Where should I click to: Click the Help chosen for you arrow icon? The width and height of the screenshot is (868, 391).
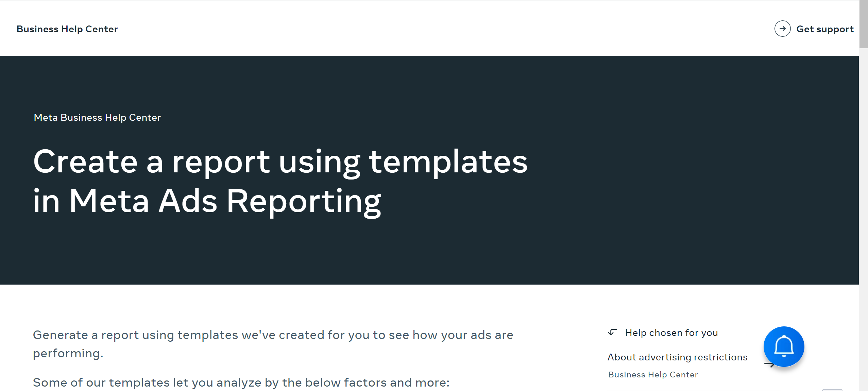(613, 332)
